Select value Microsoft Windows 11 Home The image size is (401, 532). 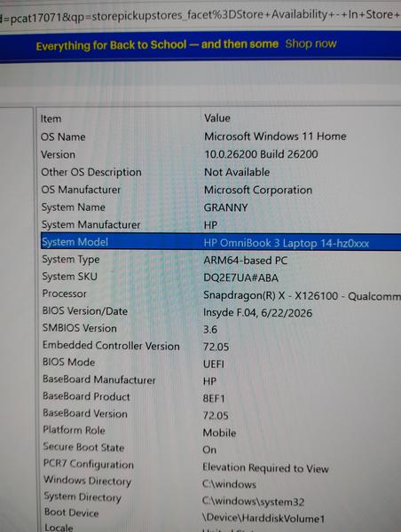[275, 137]
